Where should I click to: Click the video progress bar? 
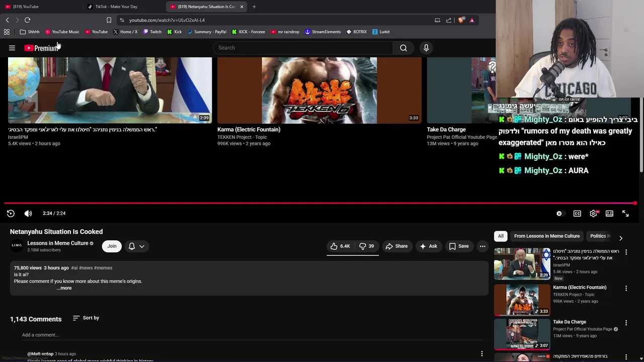click(320, 204)
